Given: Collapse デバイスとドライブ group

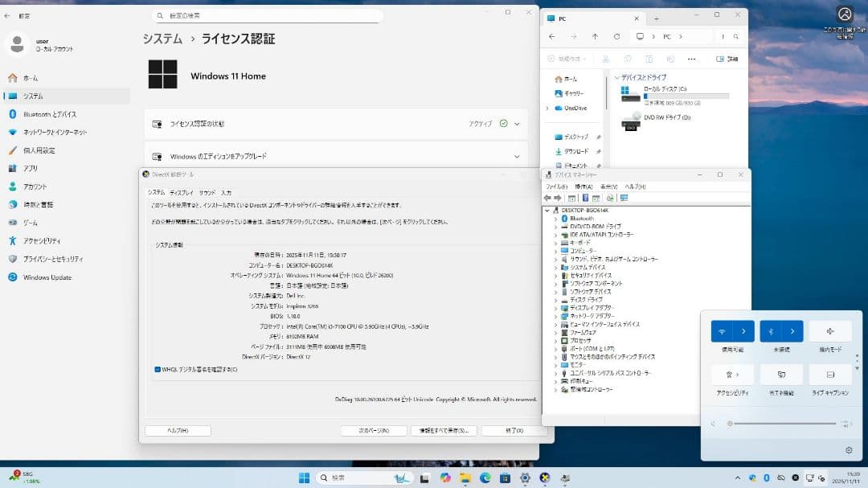Looking at the screenshot, I should pyautogui.click(x=616, y=77).
